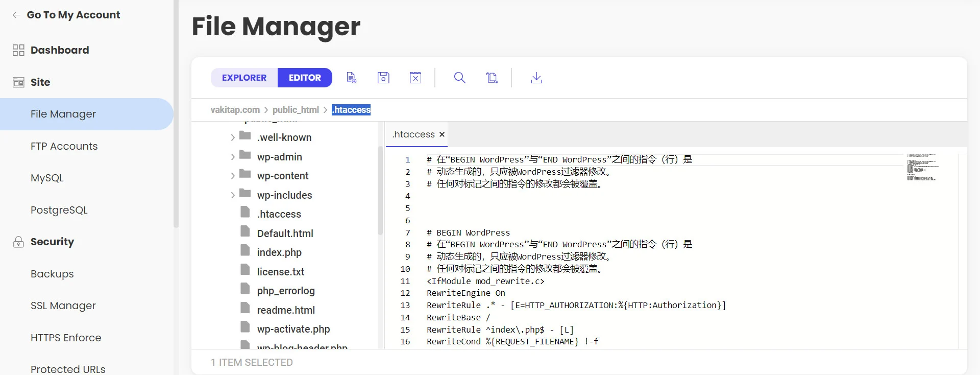Select license.txt in file tree
This screenshot has height=375, width=980.
click(281, 272)
